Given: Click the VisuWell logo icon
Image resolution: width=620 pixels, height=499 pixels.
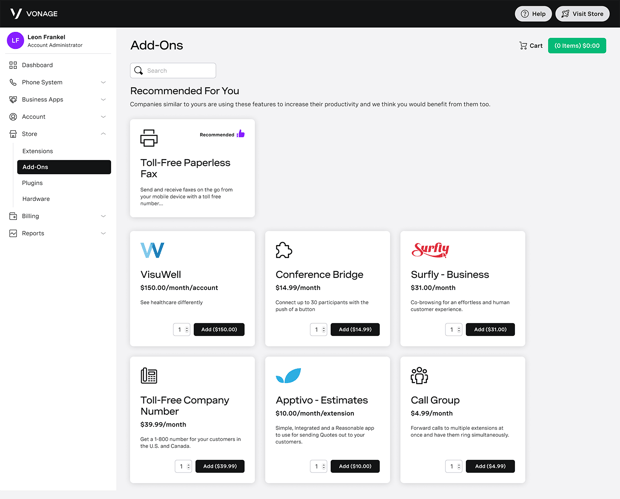Looking at the screenshot, I should (152, 250).
